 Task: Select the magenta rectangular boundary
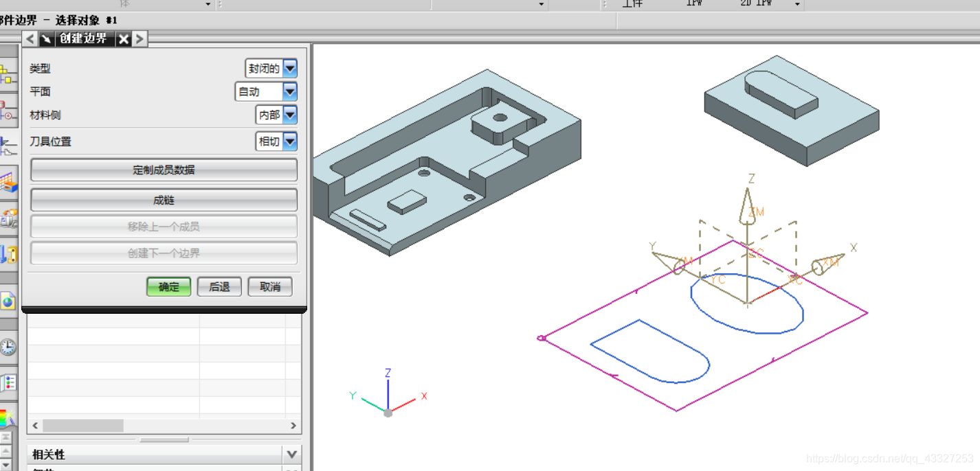(772, 363)
